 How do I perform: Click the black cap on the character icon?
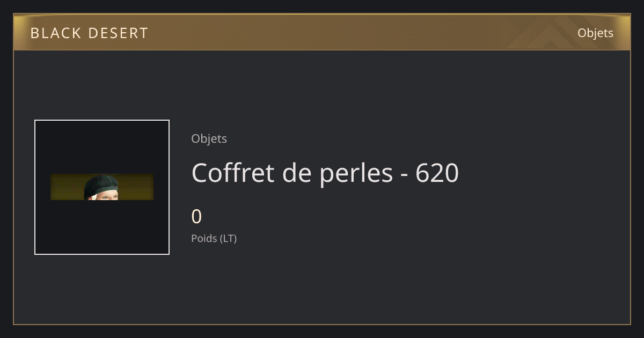[x=101, y=183]
